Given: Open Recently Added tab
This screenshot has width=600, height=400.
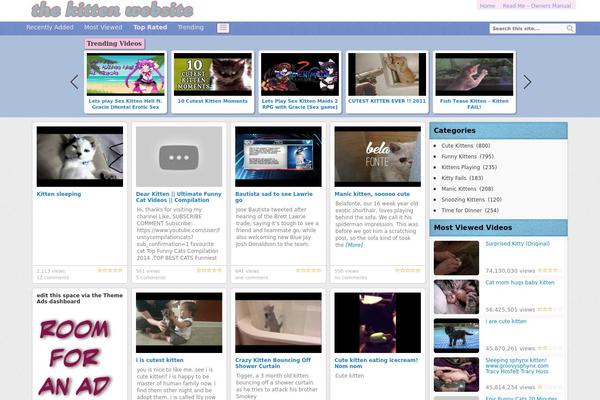Looking at the screenshot, I should pyautogui.click(x=50, y=28).
